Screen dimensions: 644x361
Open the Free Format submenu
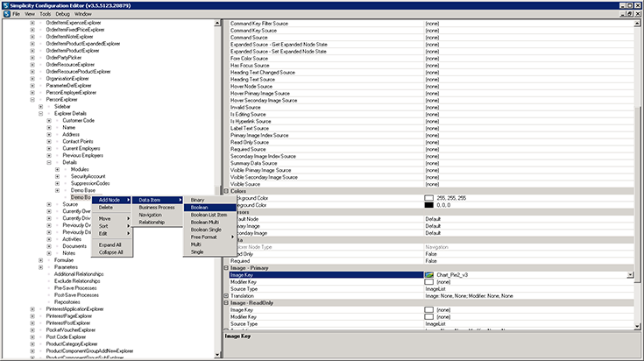click(x=203, y=237)
